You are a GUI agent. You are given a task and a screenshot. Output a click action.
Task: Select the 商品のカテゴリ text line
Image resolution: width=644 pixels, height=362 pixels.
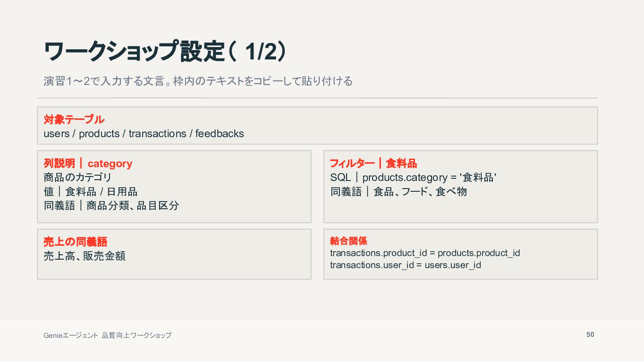click(77, 177)
